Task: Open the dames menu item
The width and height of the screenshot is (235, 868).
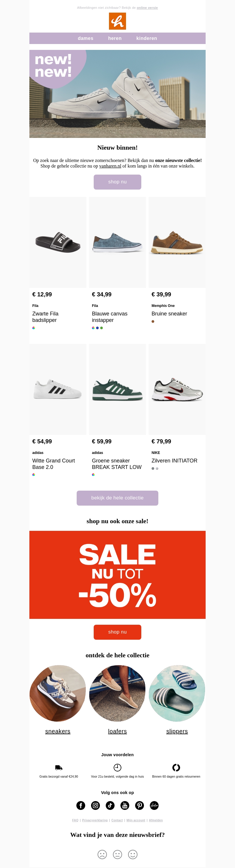Action: [x=86, y=38]
